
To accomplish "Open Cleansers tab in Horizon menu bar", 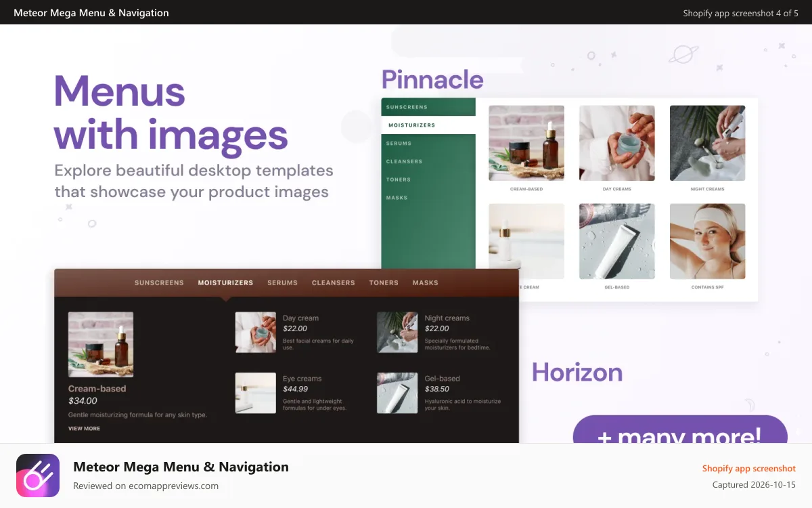I will 333,283.
